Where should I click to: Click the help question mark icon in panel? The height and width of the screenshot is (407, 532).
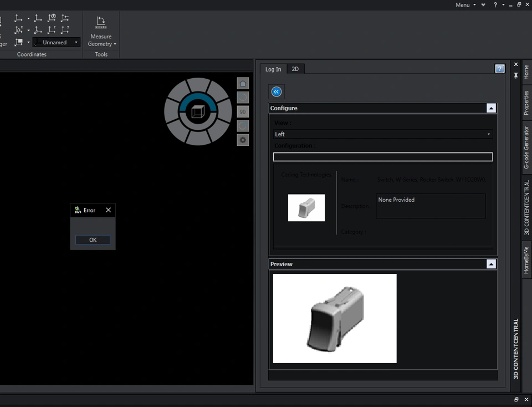point(499,69)
